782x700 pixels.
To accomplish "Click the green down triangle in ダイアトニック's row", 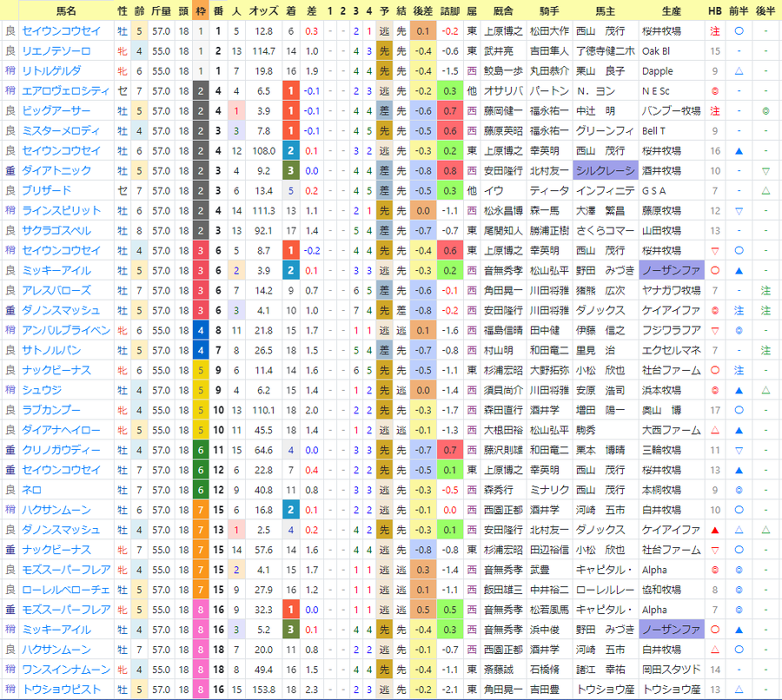I will [765, 171].
